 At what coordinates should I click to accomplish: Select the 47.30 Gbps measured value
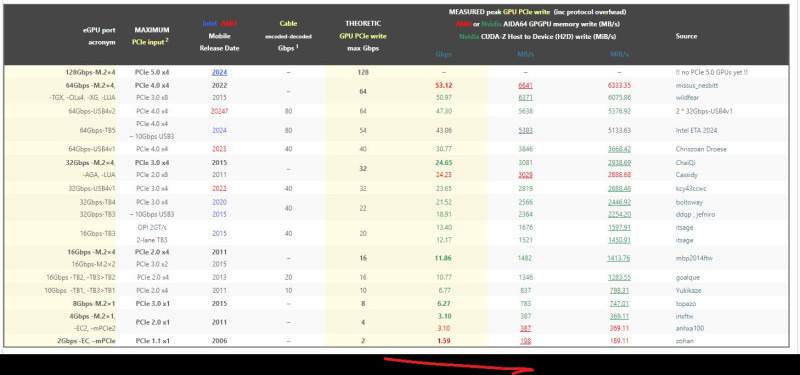(443, 111)
